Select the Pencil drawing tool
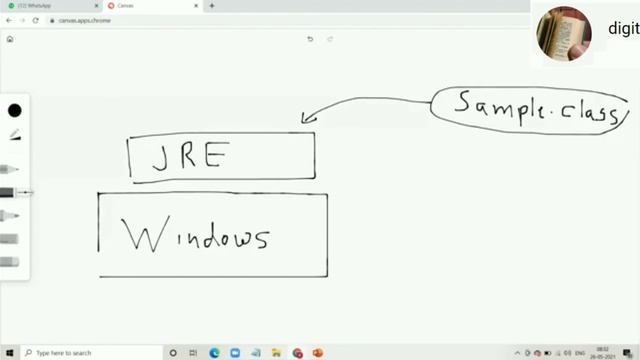 click(9, 169)
